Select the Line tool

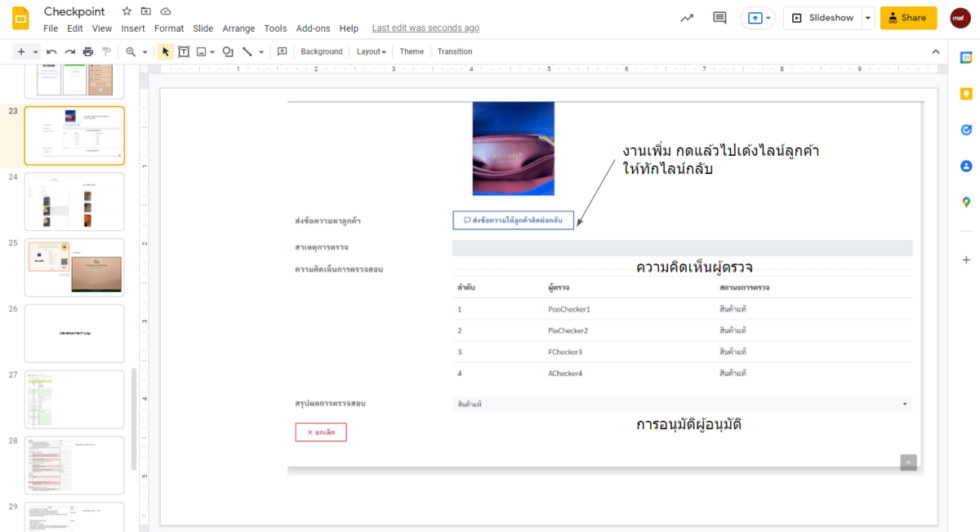click(249, 51)
